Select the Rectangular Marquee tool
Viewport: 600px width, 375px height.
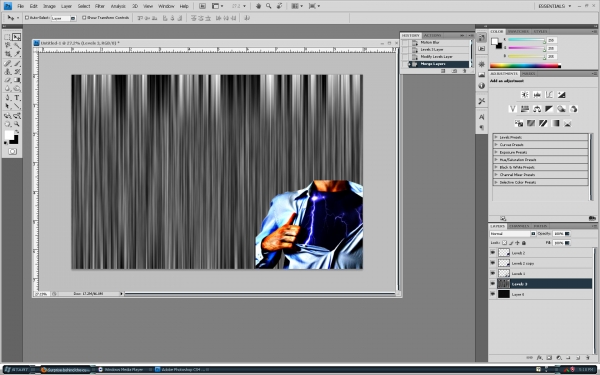7,37
